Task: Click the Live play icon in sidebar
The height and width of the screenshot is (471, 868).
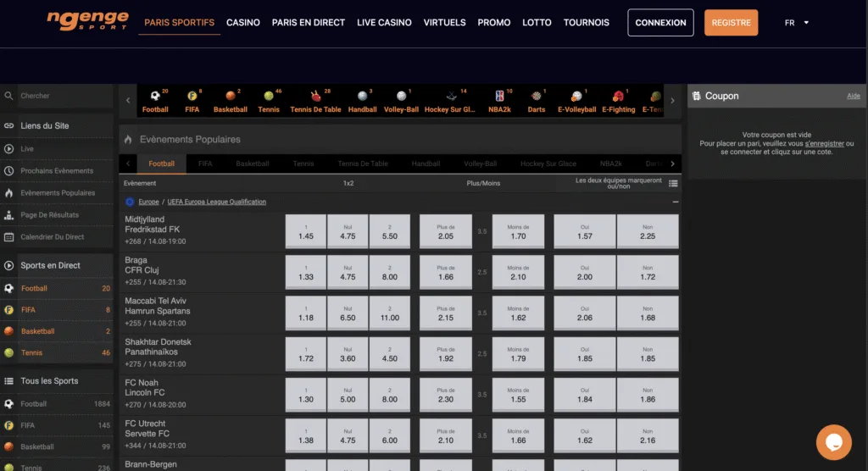Action: (8, 149)
